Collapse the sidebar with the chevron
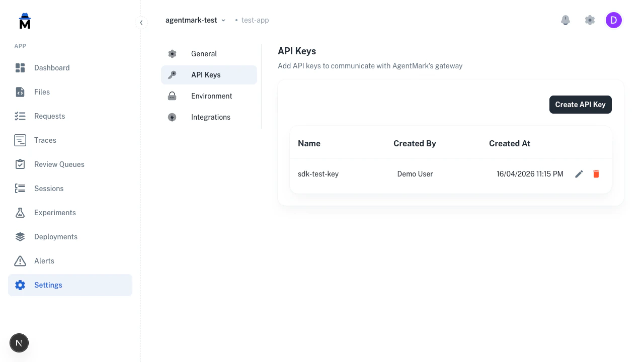Viewport: 644px width, 362px height. click(141, 23)
